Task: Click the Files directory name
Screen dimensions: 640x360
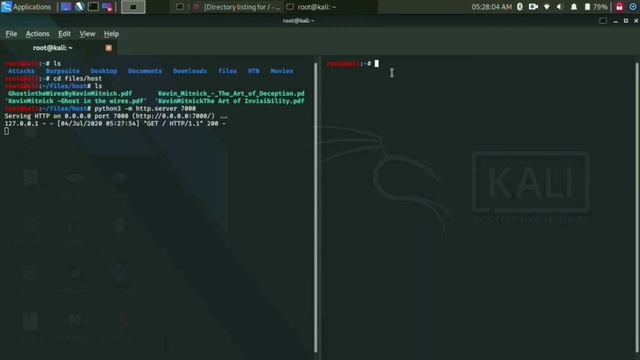Action: coord(227,71)
